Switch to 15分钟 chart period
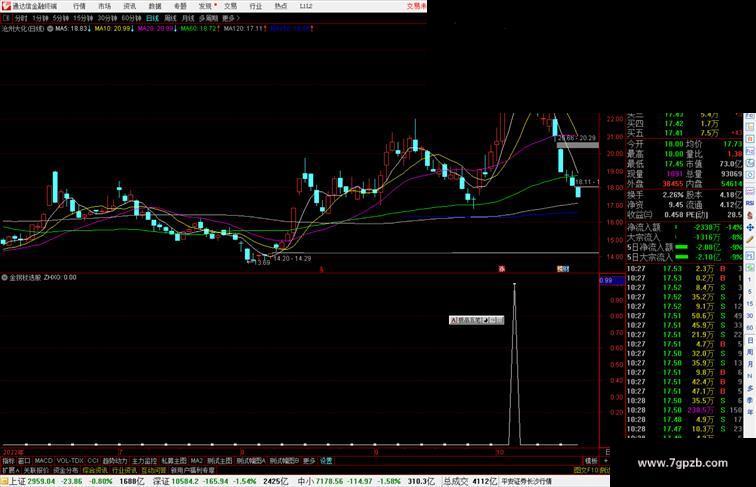Screen dimensions: 756x487 83,18
